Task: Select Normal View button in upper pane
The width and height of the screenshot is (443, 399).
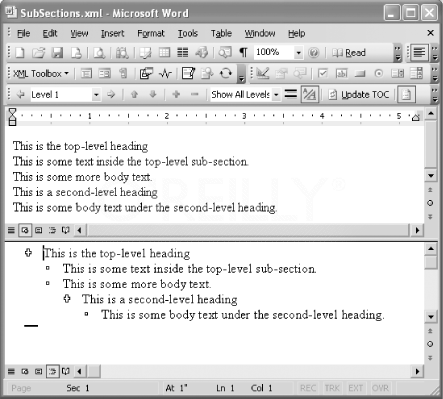Action: click(x=11, y=230)
